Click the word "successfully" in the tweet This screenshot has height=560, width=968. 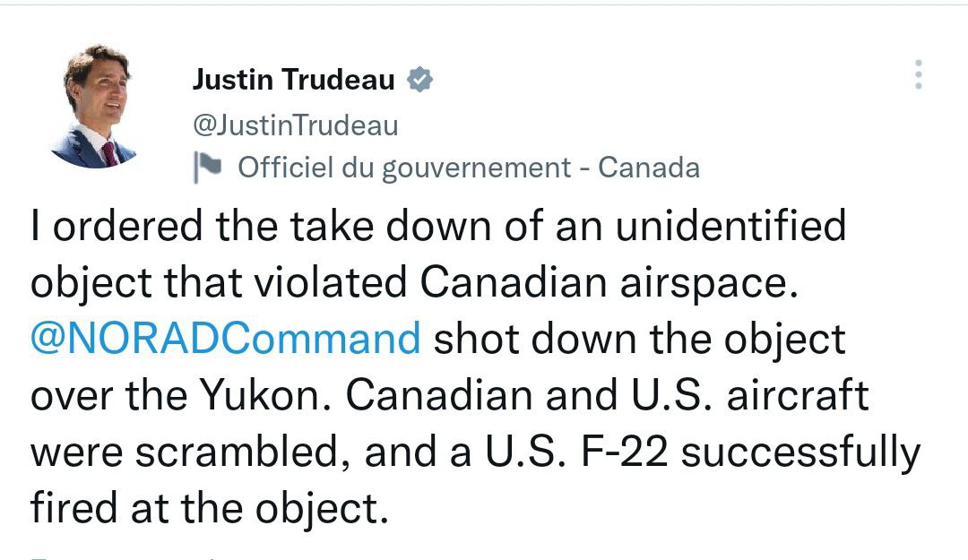point(801,453)
